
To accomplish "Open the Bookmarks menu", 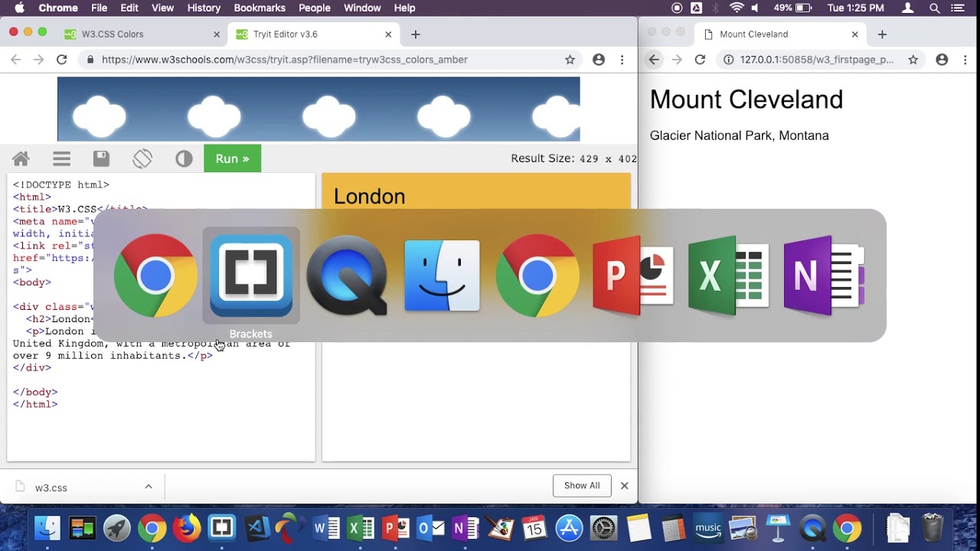I will click(260, 8).
